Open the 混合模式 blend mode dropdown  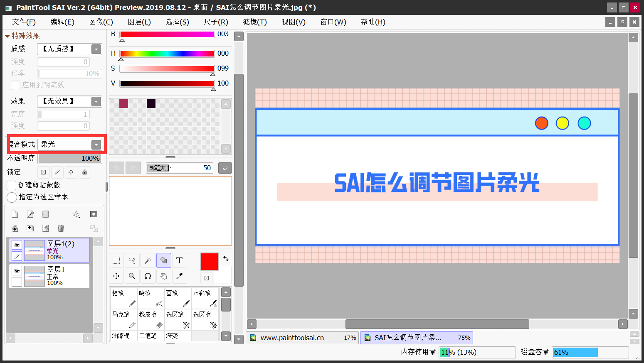click(69, 145)
